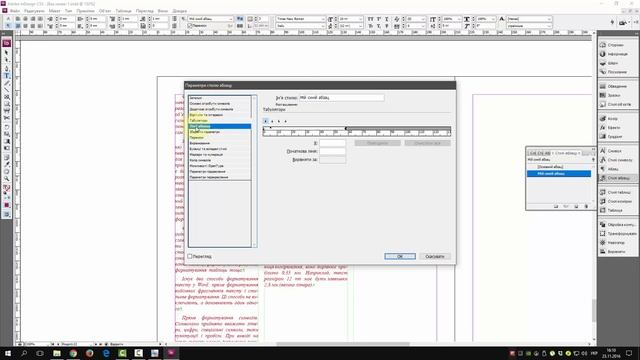
Task: Click the delete style trash icon in styles panel
Action: 587,207
